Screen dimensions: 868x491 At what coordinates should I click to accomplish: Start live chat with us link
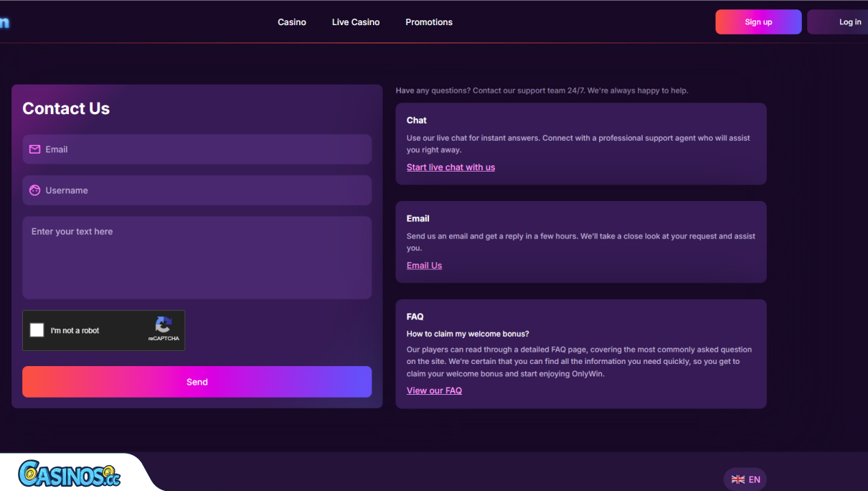click(x=450, y=167)
